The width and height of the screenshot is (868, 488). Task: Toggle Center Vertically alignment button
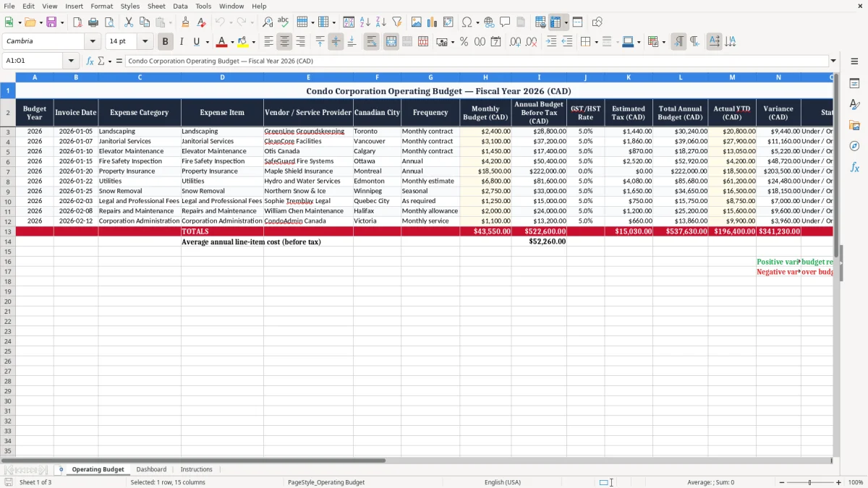pos(336,42)
